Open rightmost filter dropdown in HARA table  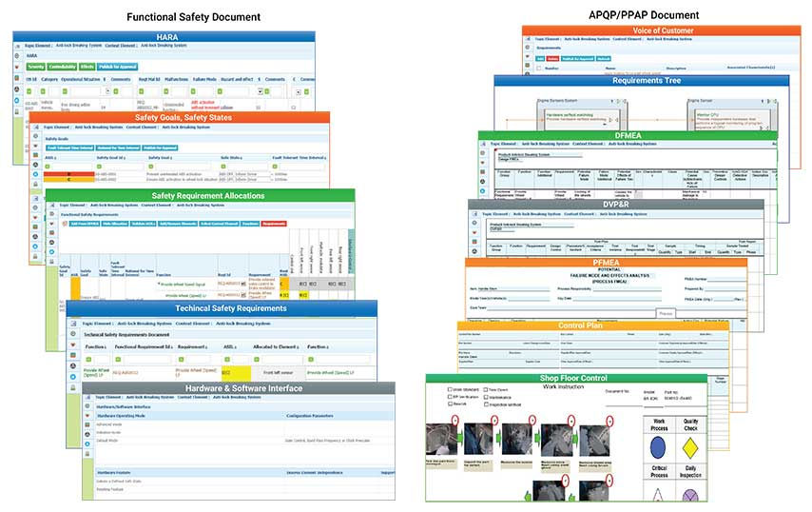click(x=299, y=92)
